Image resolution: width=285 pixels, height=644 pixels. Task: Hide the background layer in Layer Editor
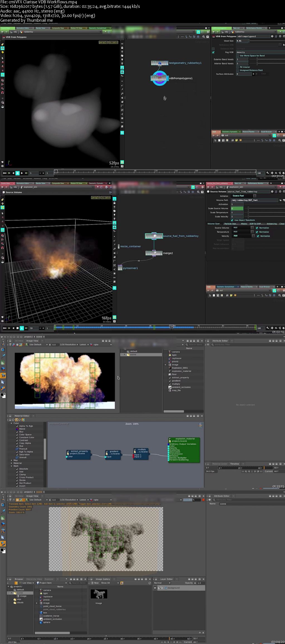click(155, 588)
